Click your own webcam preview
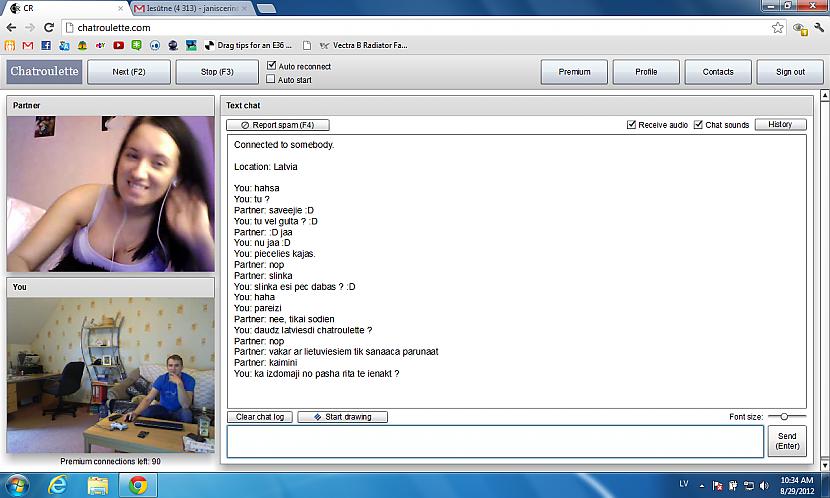The height and width of the screenshot is (498, 830). coord(111,375)
